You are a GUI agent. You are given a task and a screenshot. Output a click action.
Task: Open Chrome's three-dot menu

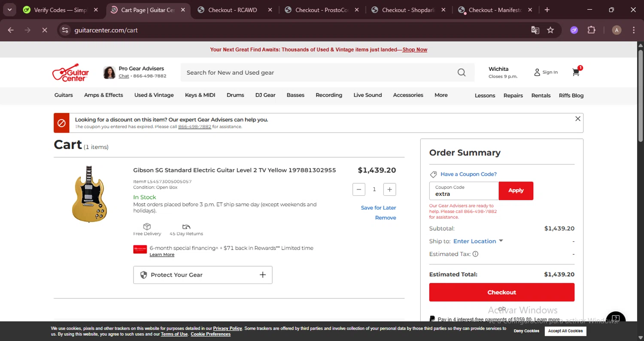(634, 30)
